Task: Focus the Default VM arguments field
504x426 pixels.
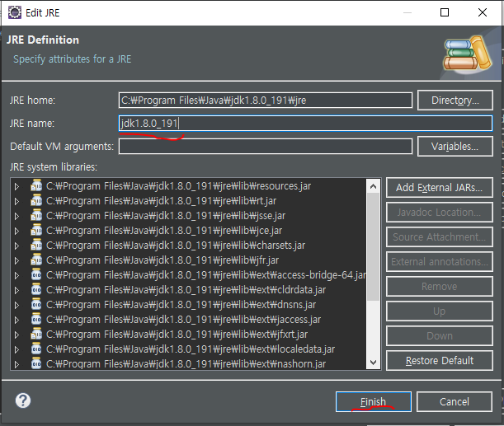Action: 265,147
